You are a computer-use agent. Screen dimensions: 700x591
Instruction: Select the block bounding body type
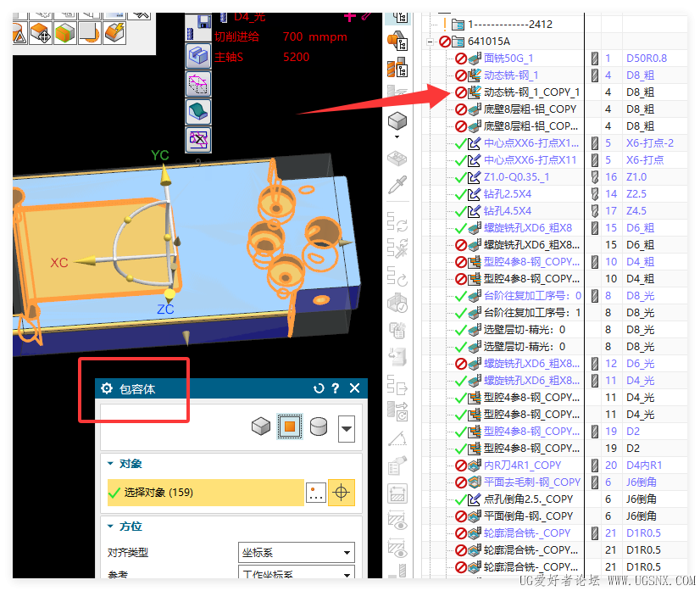pyautogui.click(x=261, y=427)
